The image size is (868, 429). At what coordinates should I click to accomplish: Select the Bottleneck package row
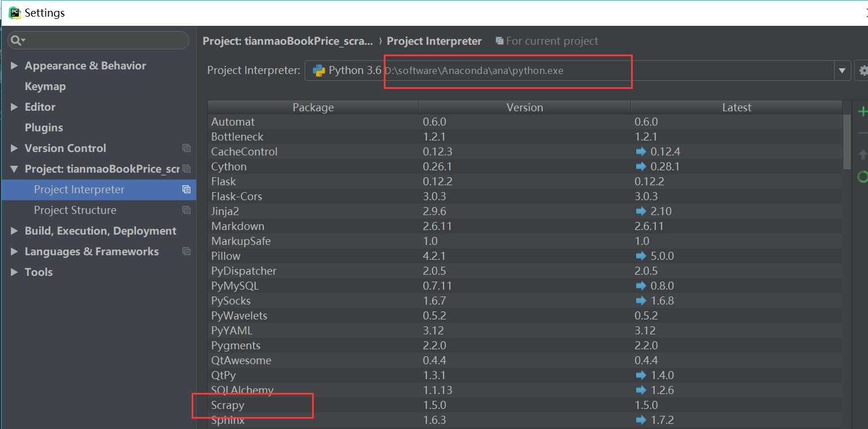coord(525,136)
